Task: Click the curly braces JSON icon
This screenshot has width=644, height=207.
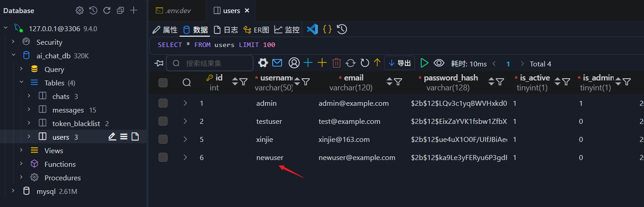Action: [x=327, y=29]
